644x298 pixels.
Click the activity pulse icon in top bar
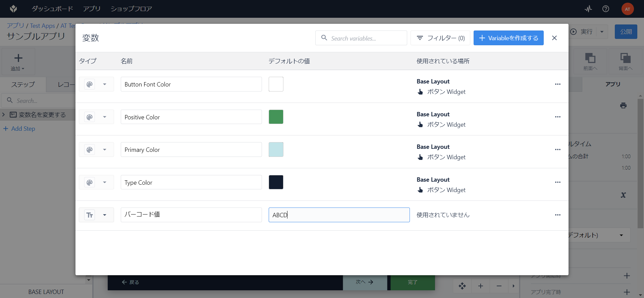coord(588,9)
